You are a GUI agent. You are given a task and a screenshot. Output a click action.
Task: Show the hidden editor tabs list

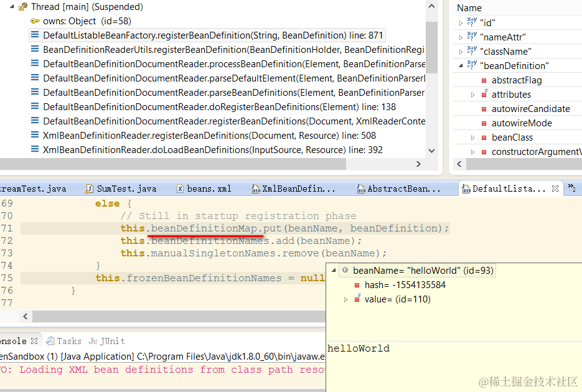(572, 187)
